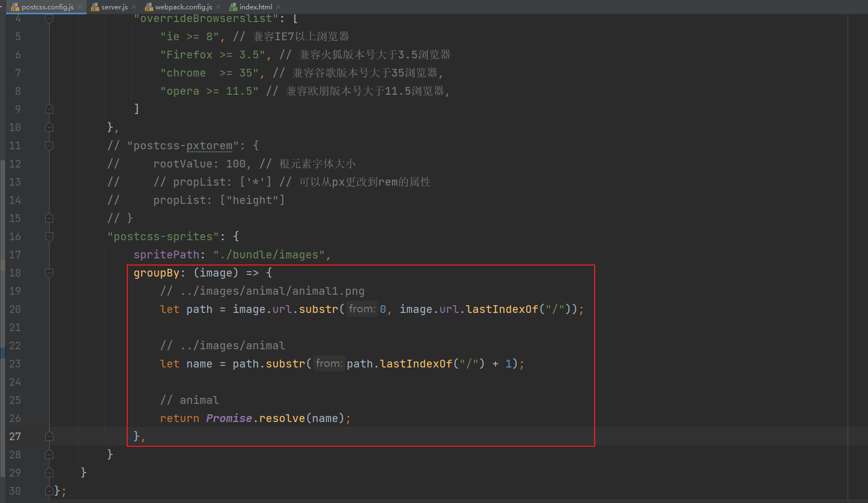This screenshot has height=503, width=868.
Task: Click the "overrideBrowserslist" key
Action: [x=206, y=18]
